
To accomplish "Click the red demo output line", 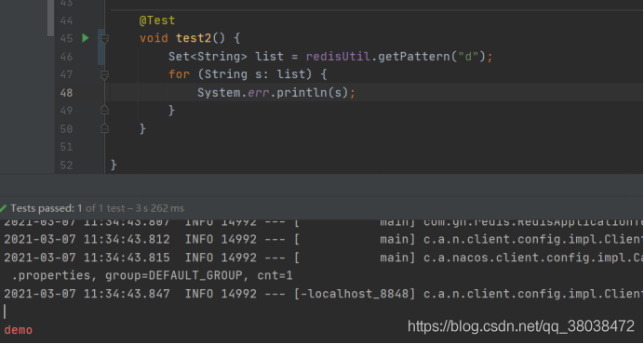I will [x=18, y=330].
